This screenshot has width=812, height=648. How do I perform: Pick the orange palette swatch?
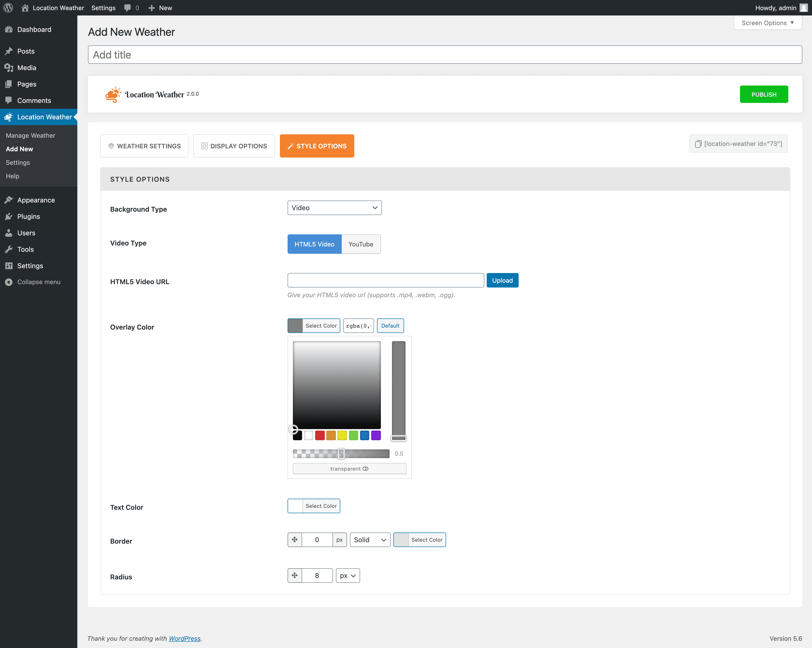(331, 436)
